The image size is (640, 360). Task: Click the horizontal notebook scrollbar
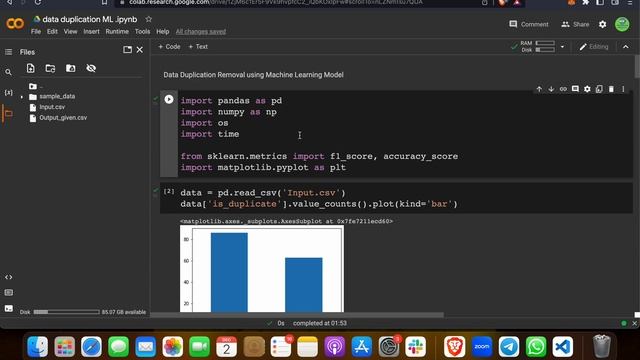(298, 315)
